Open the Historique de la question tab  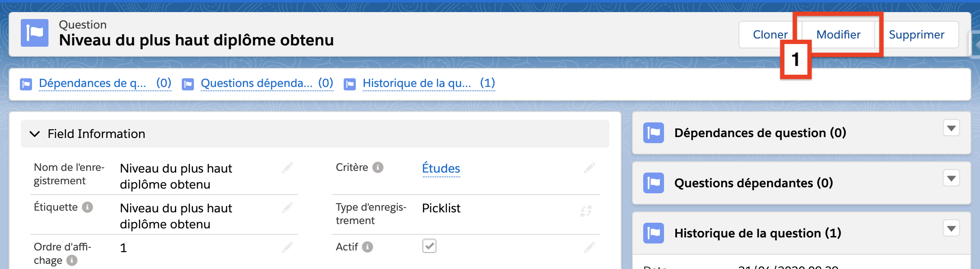(x=416, y=83)
